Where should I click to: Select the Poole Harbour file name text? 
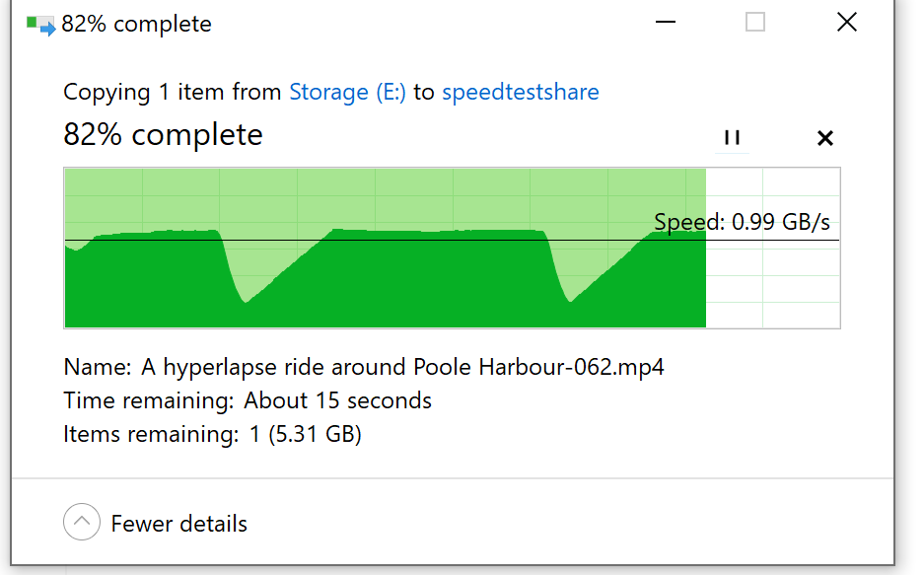(364, 366)
